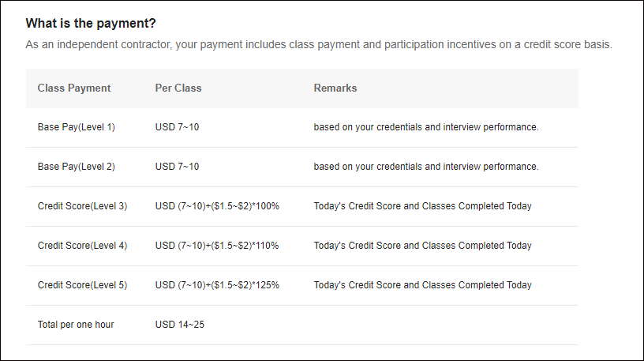Click the "What is the payment?" heading
This screenshot has width=644, height=361.
(x=90, y=23)
